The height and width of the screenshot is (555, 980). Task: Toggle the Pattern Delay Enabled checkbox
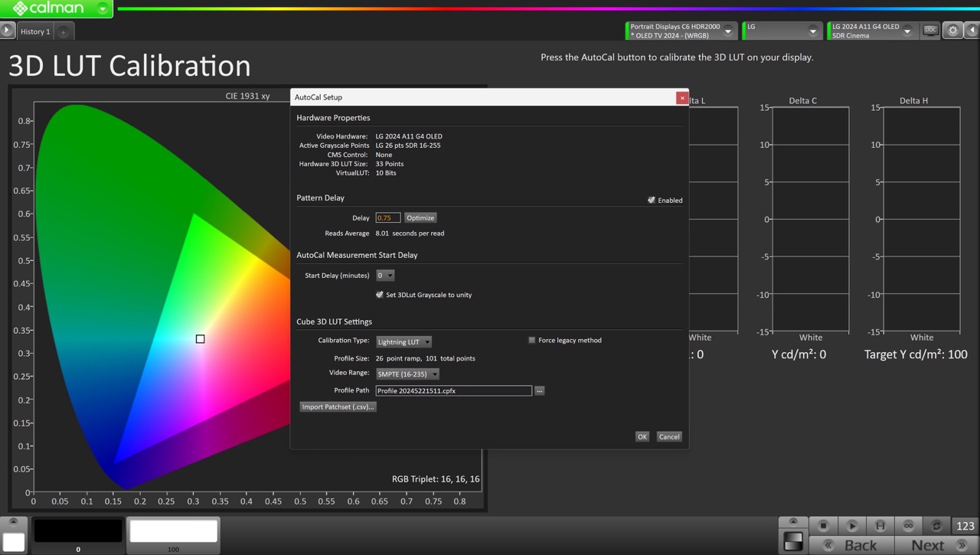(x=652, y=200)
